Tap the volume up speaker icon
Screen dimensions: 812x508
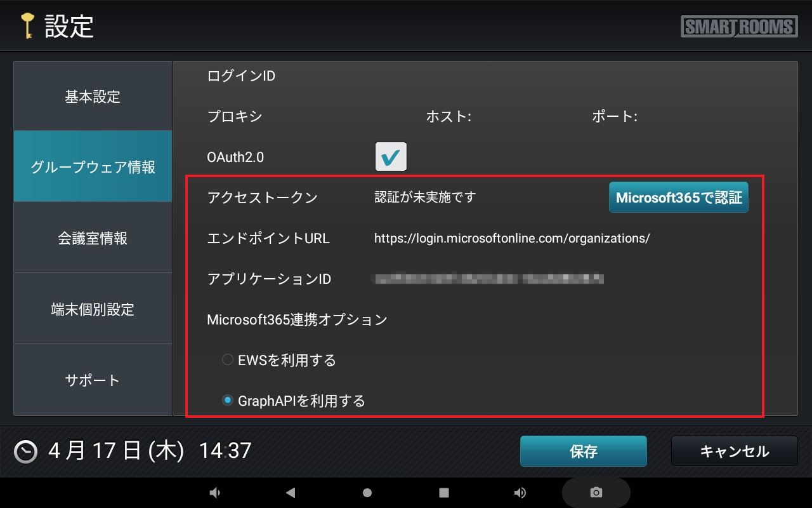pyautogui.click(x=520, y=493)
